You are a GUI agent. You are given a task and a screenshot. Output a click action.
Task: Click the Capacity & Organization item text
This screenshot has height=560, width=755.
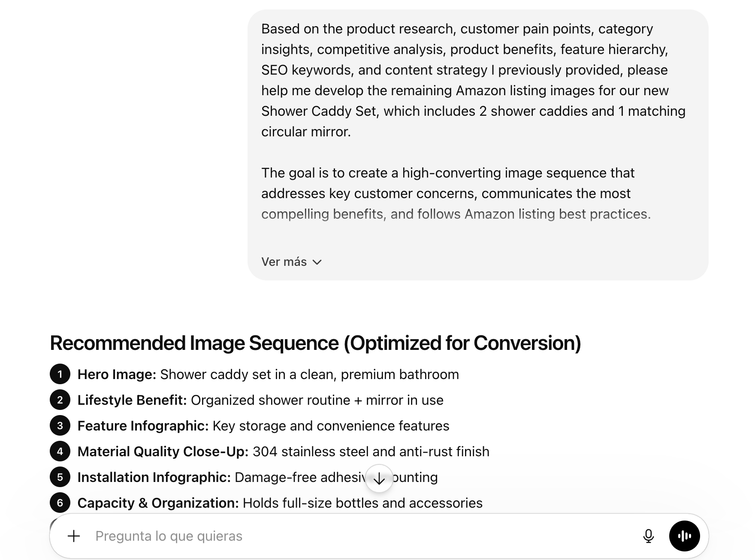pos(280,503)
